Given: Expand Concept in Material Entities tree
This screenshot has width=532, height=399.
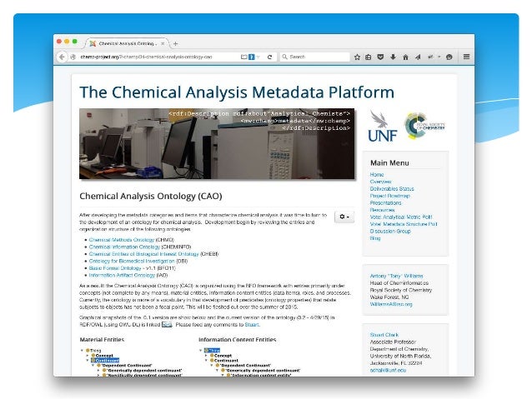Looking at the screenshot, I should click(88, 356).
